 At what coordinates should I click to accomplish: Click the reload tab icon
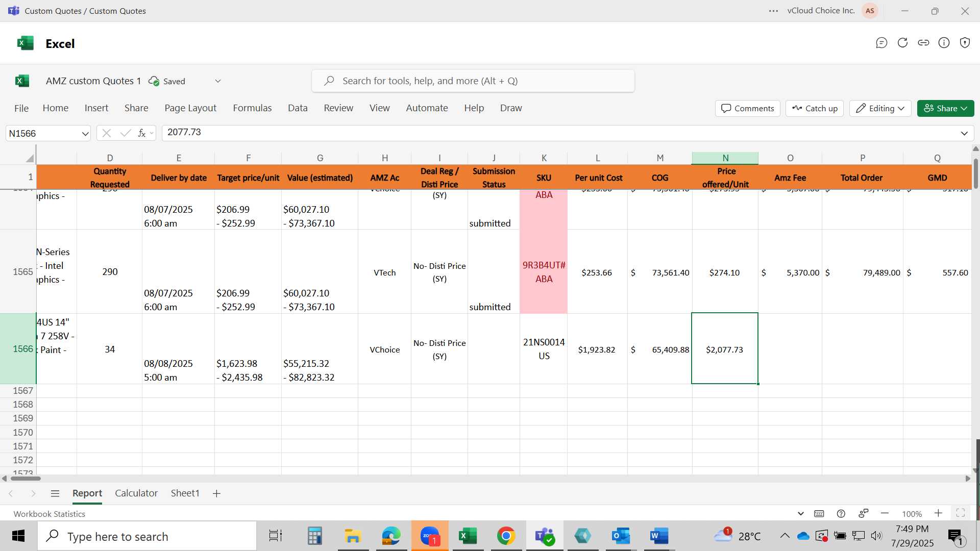902,43
